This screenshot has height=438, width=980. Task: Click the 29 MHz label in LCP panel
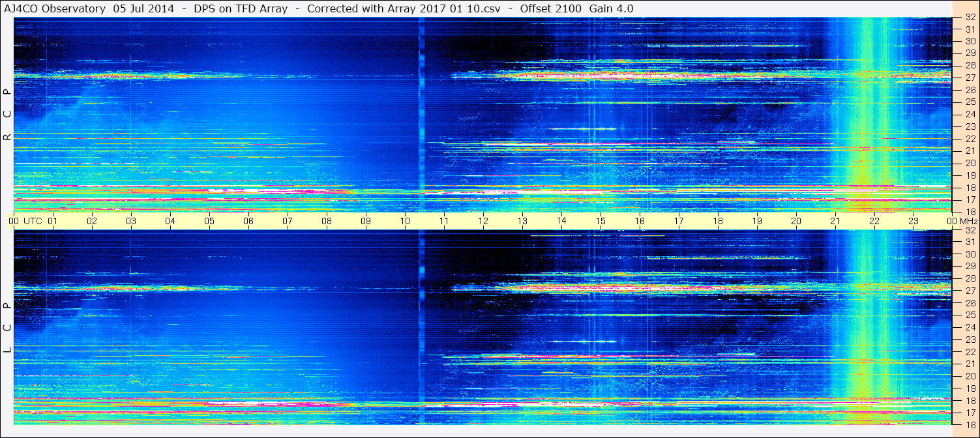(970, 267)
